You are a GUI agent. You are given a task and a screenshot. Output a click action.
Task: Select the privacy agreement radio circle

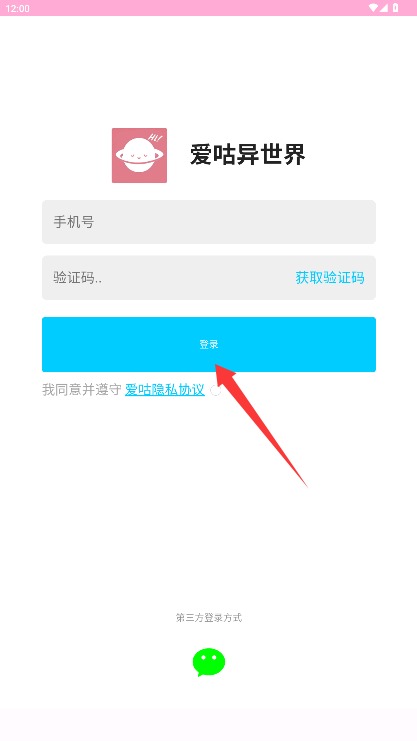coord(216,390)
